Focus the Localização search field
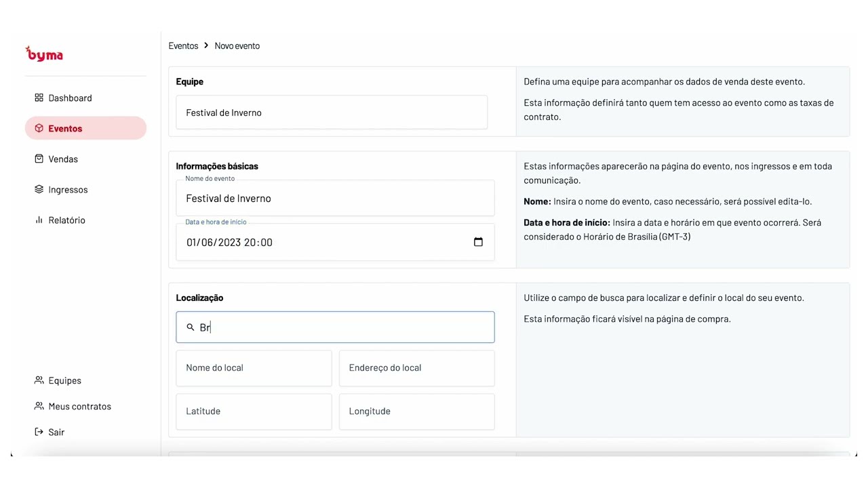This screenshot has height=488, width=868. (335, 327)
